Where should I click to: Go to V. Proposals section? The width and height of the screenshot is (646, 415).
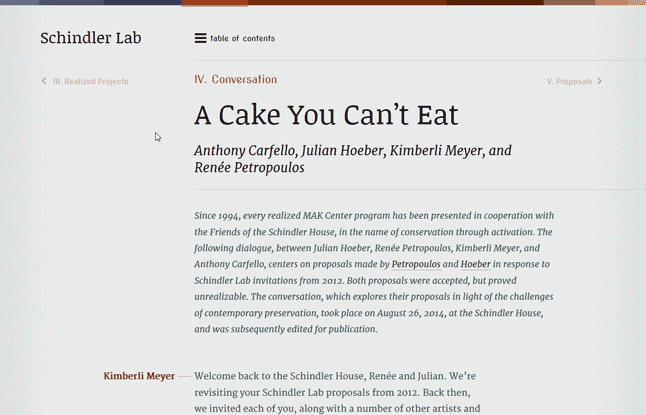click(x=569, y=81)
